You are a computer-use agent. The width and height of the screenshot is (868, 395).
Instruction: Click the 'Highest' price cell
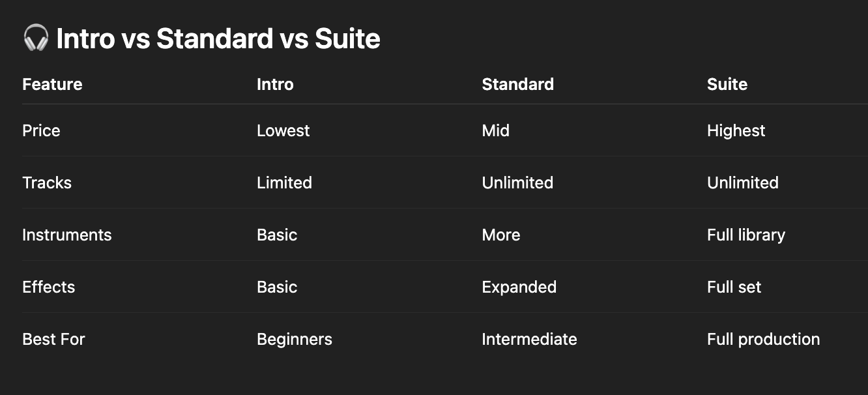pyautogui.click(x=736, y=130)
